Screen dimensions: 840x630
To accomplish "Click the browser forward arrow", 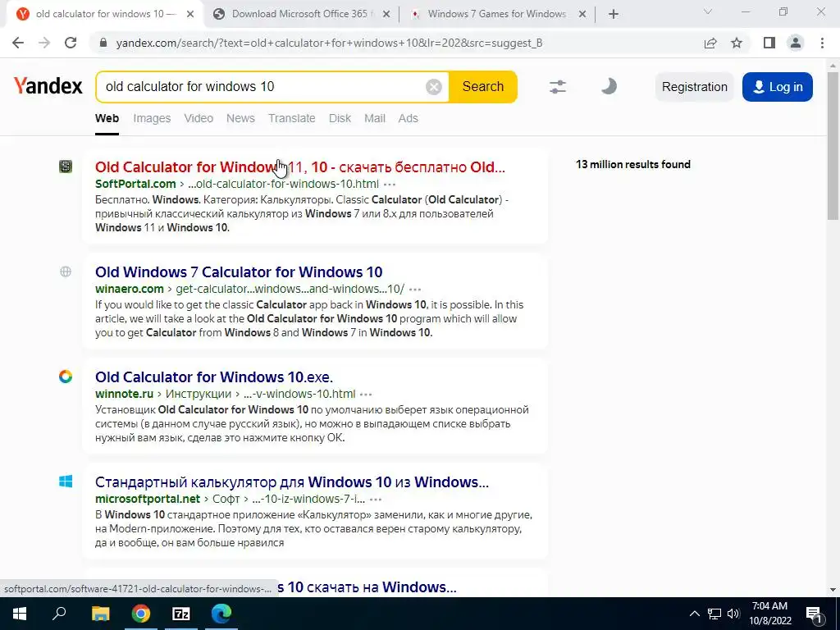I will coord(44,43).
